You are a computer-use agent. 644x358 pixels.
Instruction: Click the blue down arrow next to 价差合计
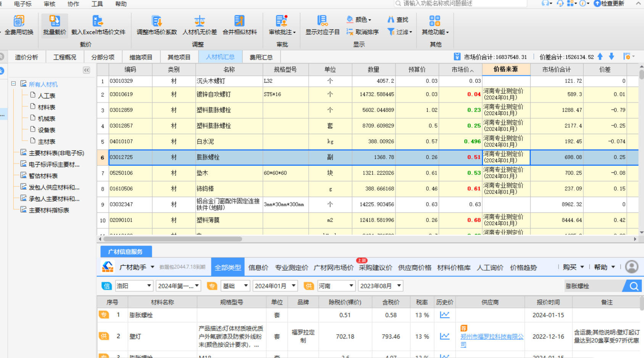pos(612,57)
